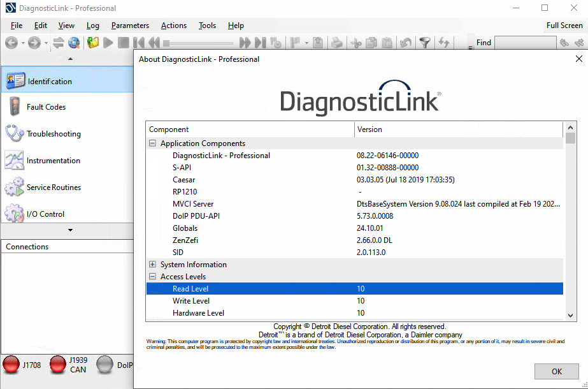Click the Stop playback square button
The image size is (588, 389).
coord(124,43)
